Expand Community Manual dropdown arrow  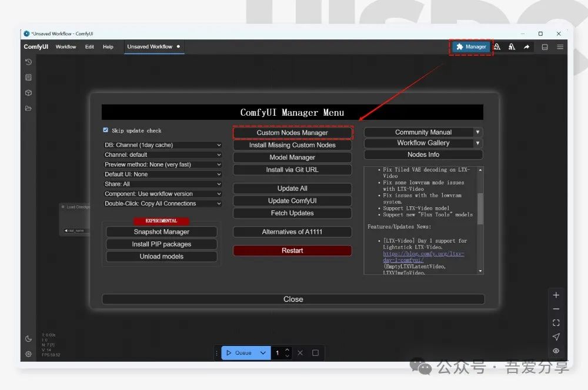477,132
